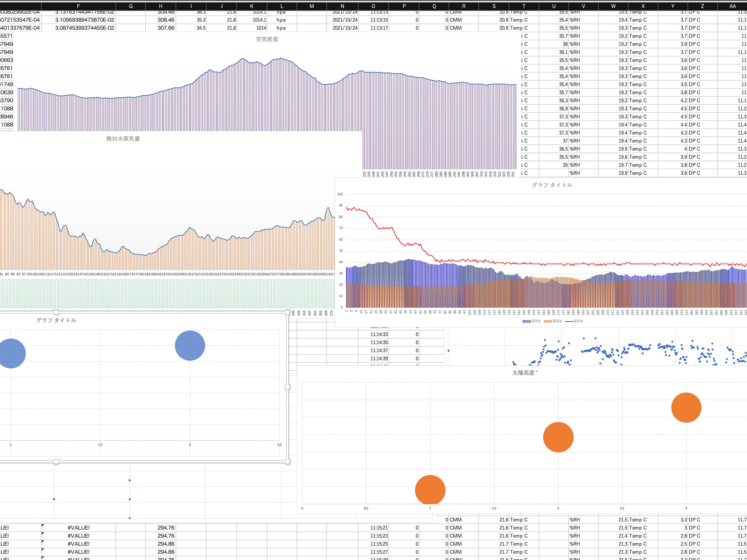Select dew point cell 4.2

coord(673,101)
